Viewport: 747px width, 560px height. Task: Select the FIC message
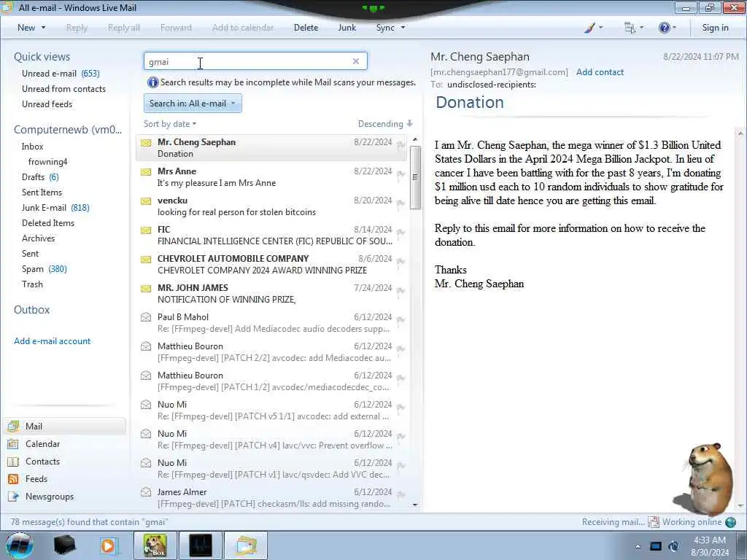click(271, 236)
